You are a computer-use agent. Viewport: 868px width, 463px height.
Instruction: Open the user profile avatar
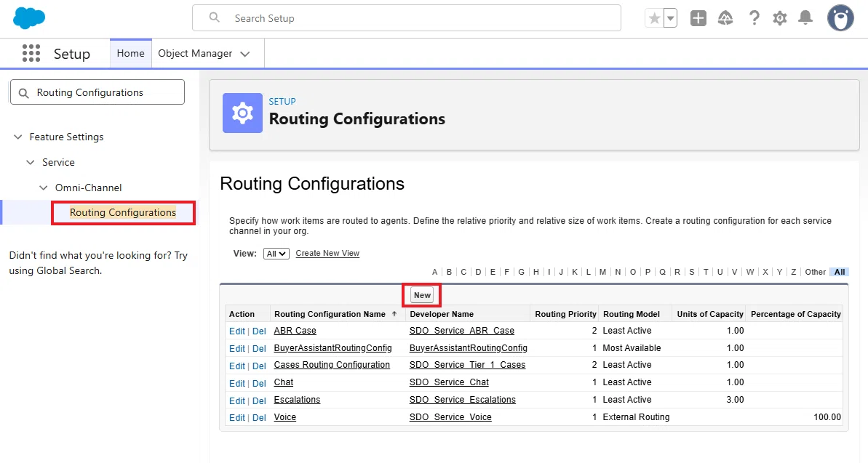[840, 18]
